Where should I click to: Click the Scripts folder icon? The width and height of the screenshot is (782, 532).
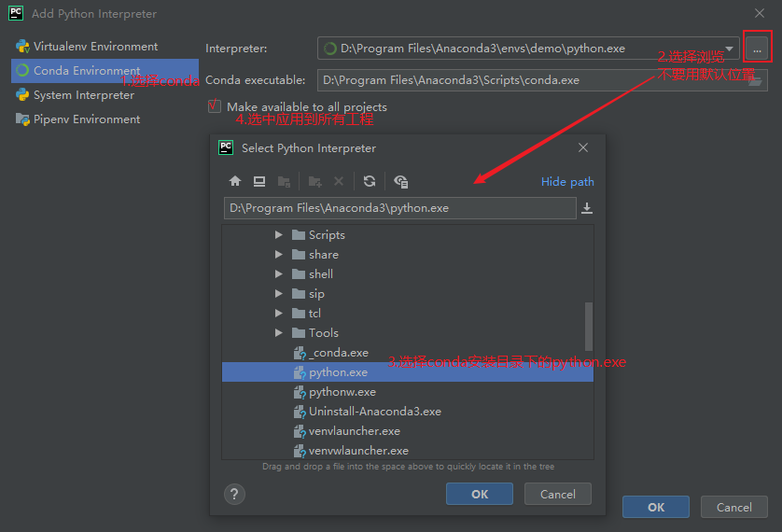click(299, 235)
